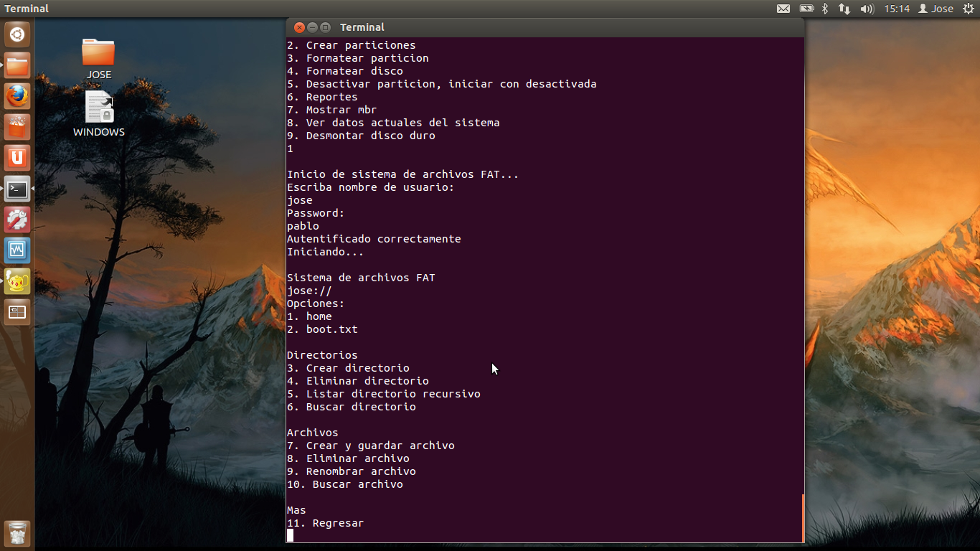This screenshot has width=980, height=551.
Task: Click the Terminal label in top panel
Action: coord(27,9)
